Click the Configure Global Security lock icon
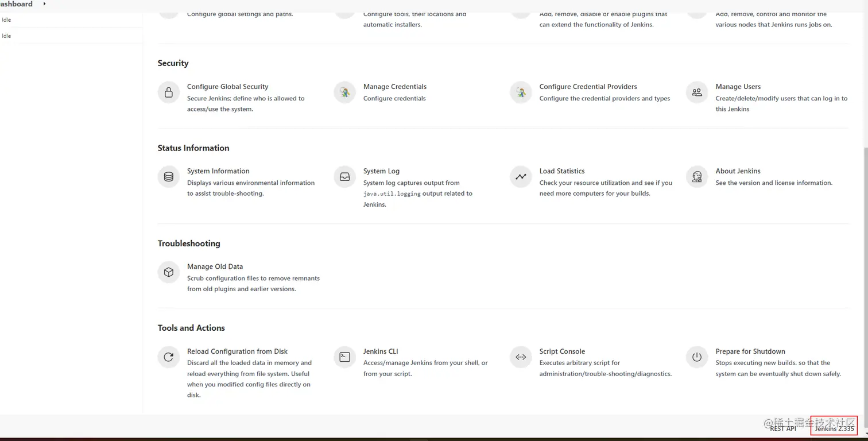868x441 pixels. pyautogui.click(x=169, y=92)
